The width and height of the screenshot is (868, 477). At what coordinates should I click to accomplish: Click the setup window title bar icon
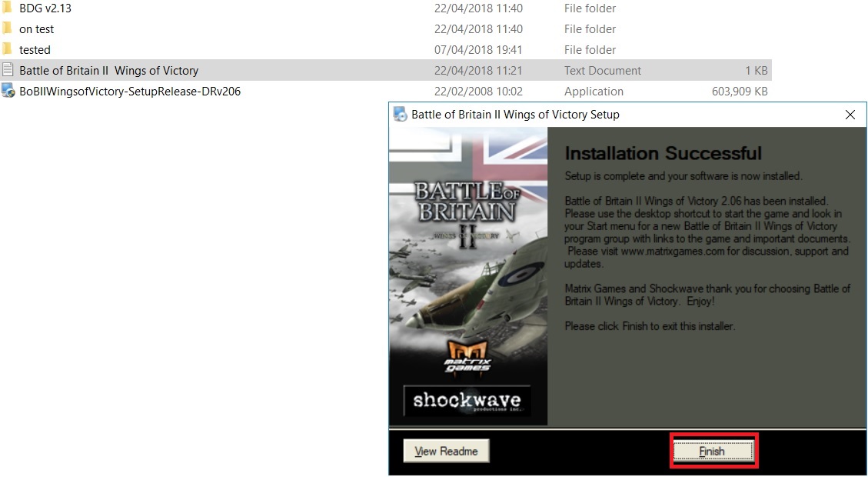coord(400,114)
